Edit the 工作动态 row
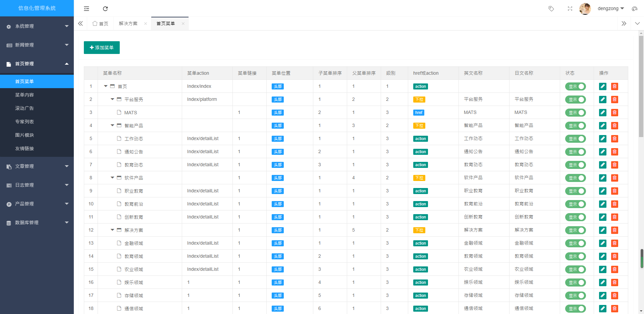644x314 pixels. [x=603, y=139]
